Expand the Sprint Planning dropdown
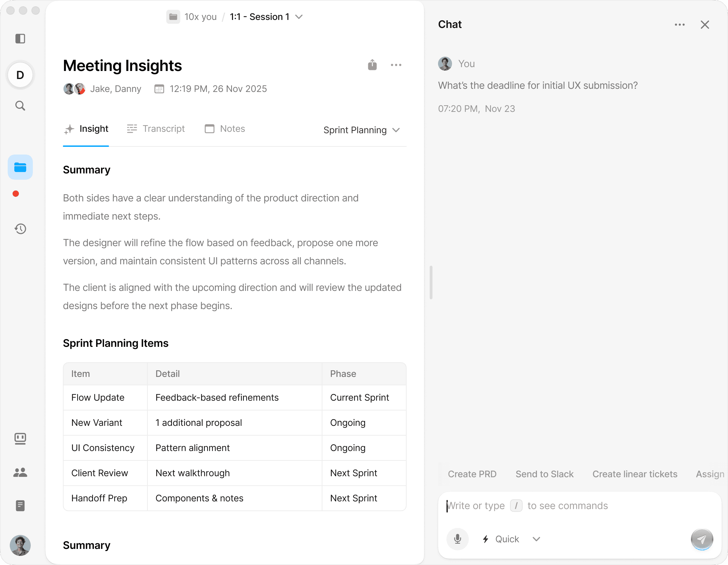 [361, 130]
